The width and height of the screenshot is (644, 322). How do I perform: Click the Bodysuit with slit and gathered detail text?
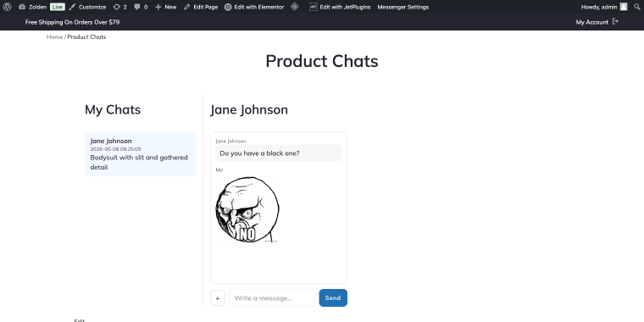point(139,162)
